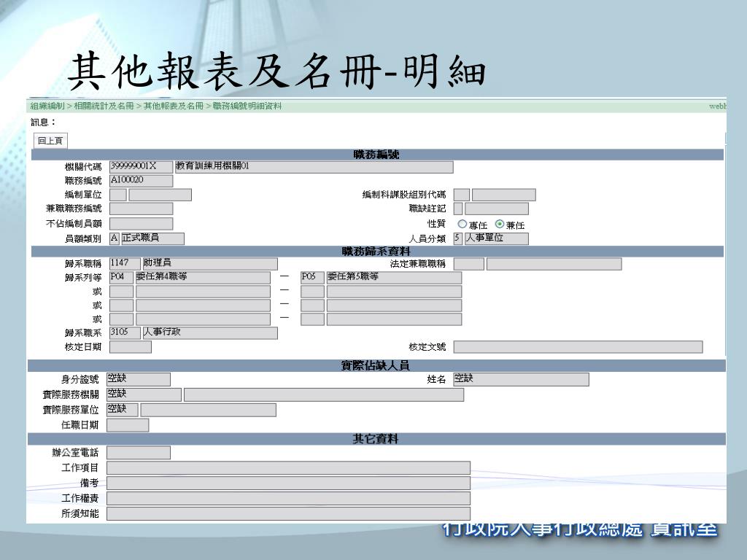Click the 歸系職系 code field 3105
The width and height of the screenshot is (747, 560).
tap(125, 332)
